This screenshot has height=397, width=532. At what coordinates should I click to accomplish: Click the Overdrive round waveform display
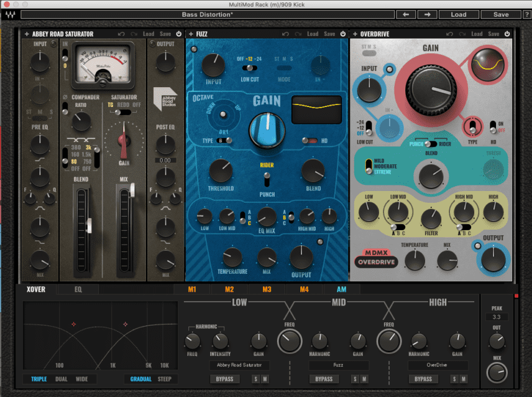click(x=487, y=65)
